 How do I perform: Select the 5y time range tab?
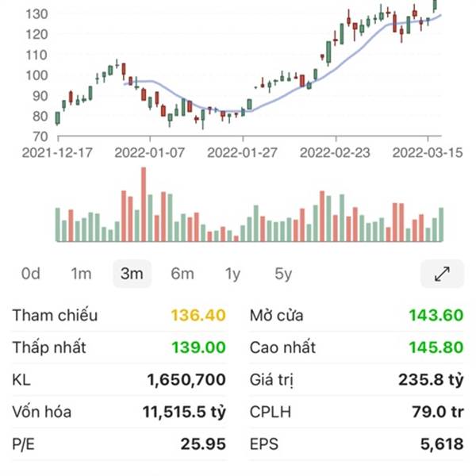[283, 274]
